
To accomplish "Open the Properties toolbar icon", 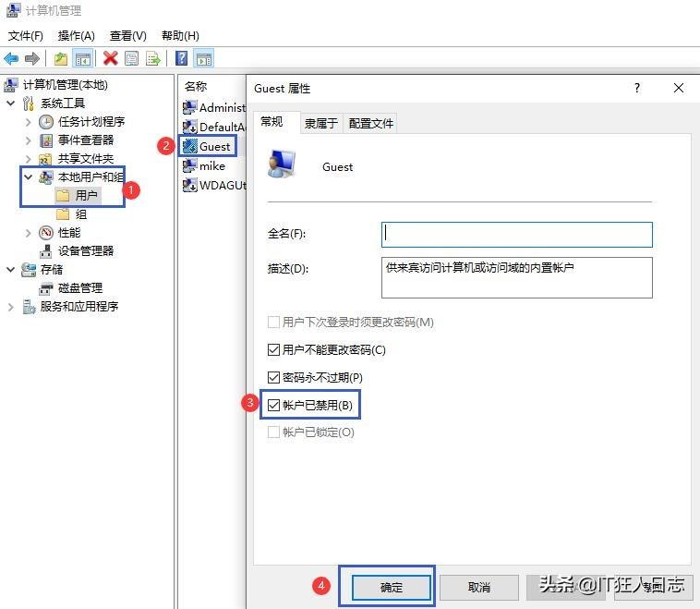I will point(132,58).
